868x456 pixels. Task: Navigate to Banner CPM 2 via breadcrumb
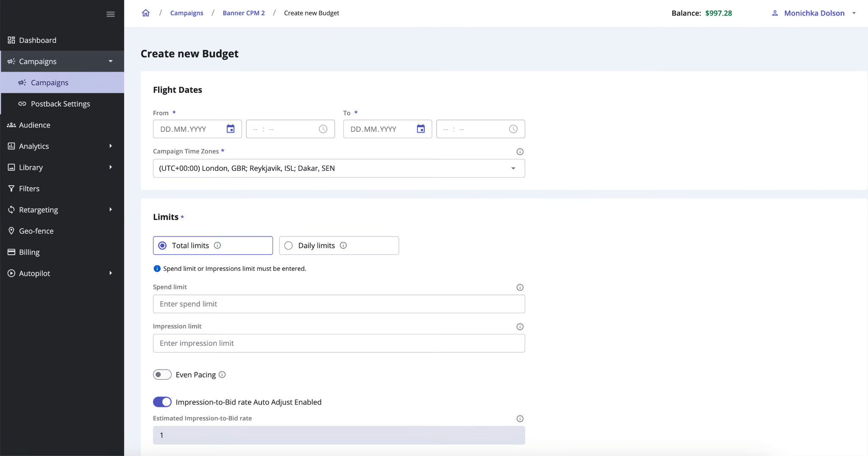coord(244,13)
